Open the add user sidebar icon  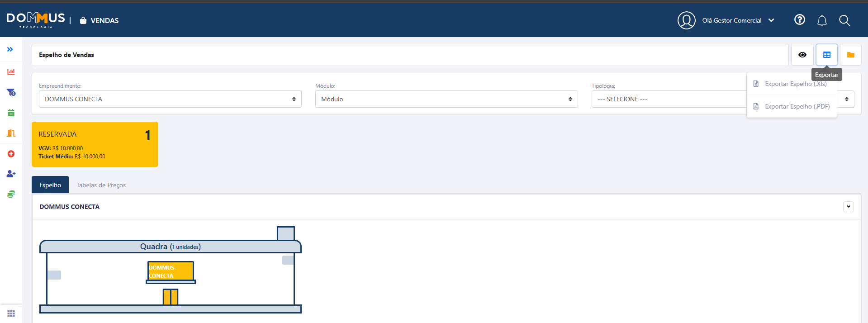point(11,174)
